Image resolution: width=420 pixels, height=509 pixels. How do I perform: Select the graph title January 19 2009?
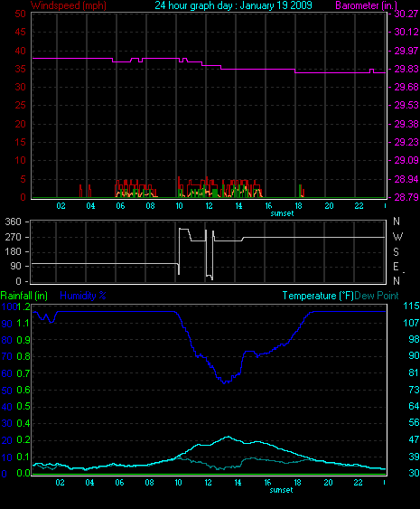coord(233,5)
